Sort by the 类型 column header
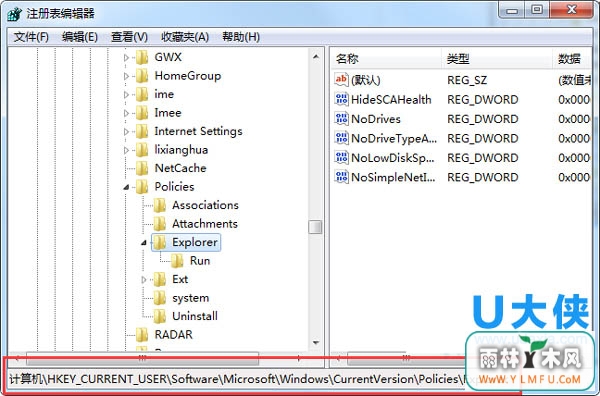 (x=497, y=59)
